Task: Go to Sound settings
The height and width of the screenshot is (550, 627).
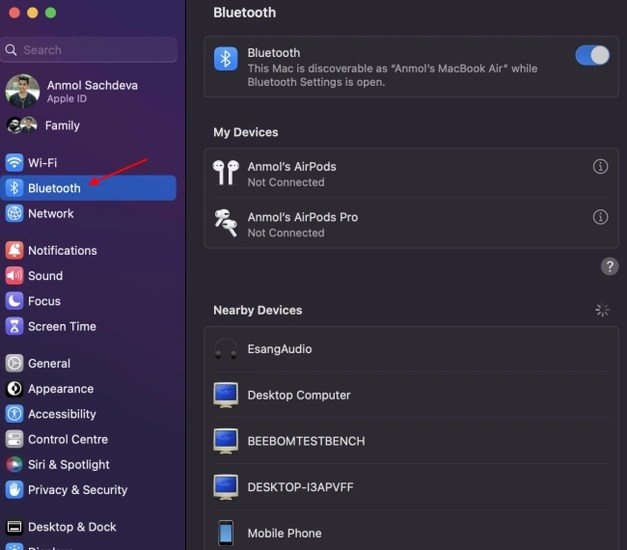Action: (x=88, y=276)
